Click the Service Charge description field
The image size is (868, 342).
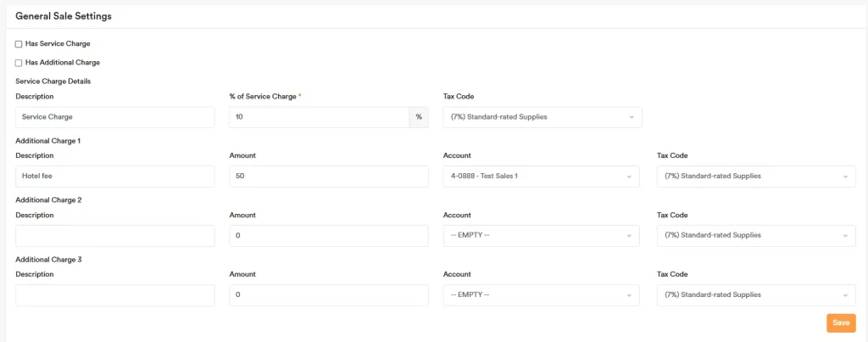click(x=114, y=117)
